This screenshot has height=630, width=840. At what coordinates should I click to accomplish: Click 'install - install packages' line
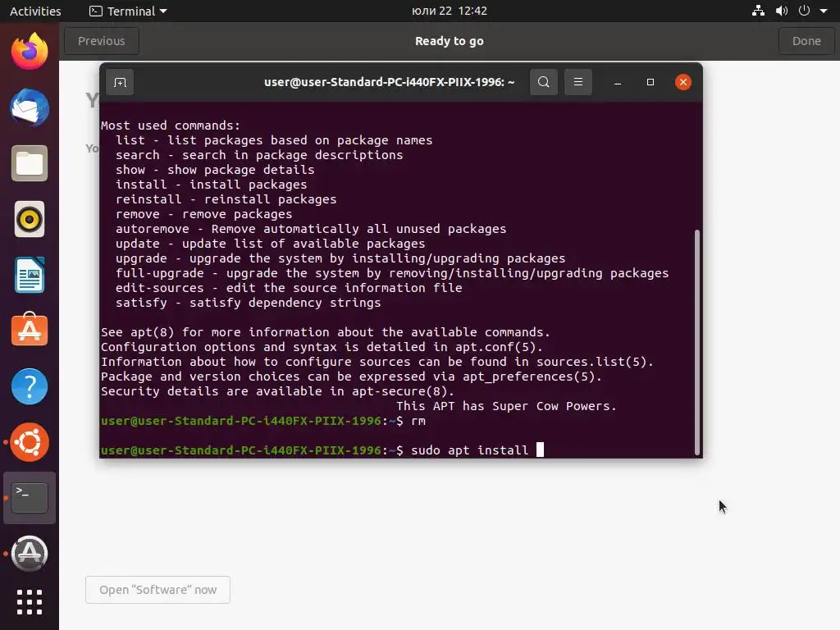coord(211,185)
